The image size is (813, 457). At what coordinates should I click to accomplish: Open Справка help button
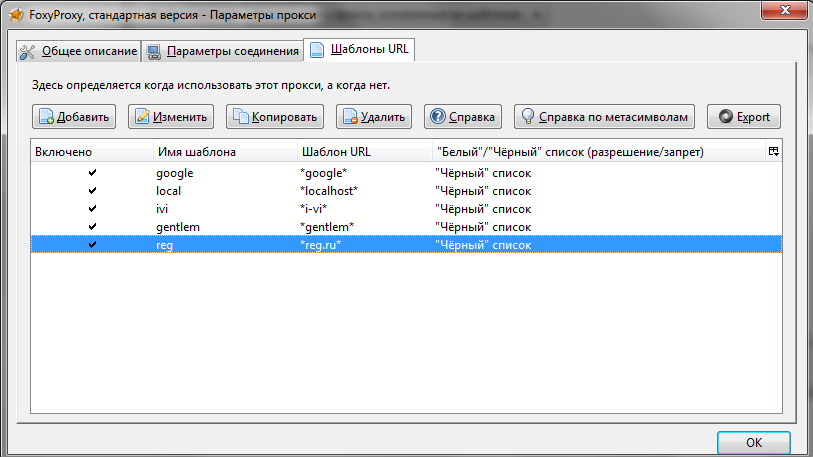pos(462,117)
